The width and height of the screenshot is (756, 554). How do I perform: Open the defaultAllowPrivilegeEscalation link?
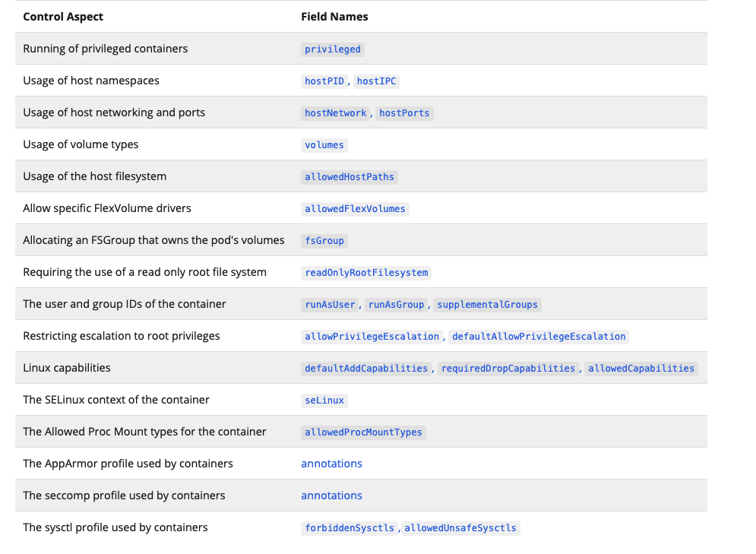coord(539,337)
